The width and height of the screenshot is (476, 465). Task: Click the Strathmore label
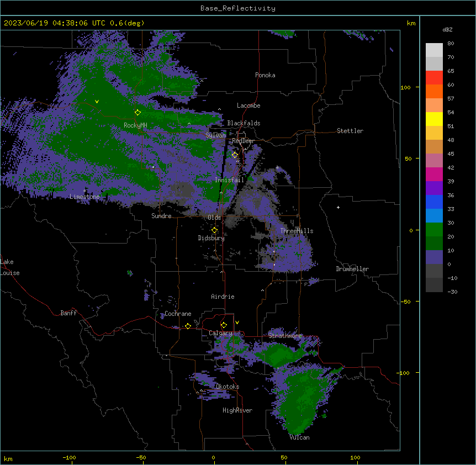click(x=285, y=335)
